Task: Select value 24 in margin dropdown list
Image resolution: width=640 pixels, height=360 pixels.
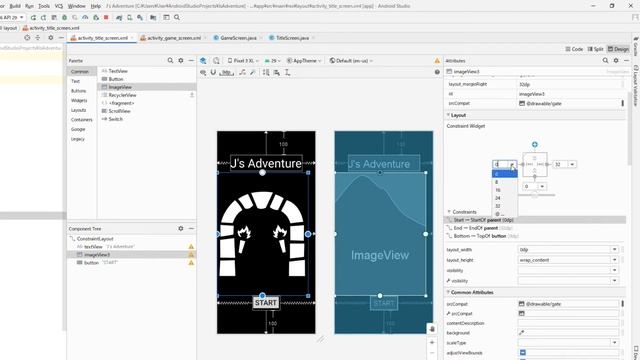Action: click(504, 198)
